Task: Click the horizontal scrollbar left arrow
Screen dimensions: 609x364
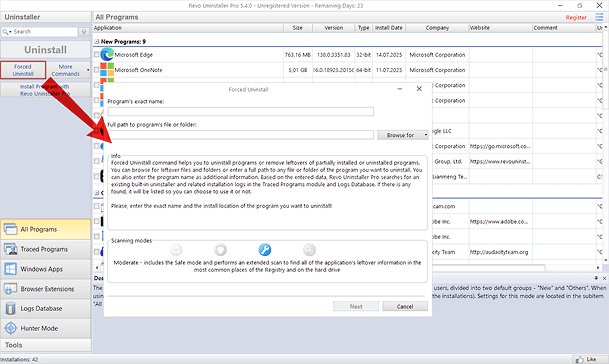Action: (97, 267)
